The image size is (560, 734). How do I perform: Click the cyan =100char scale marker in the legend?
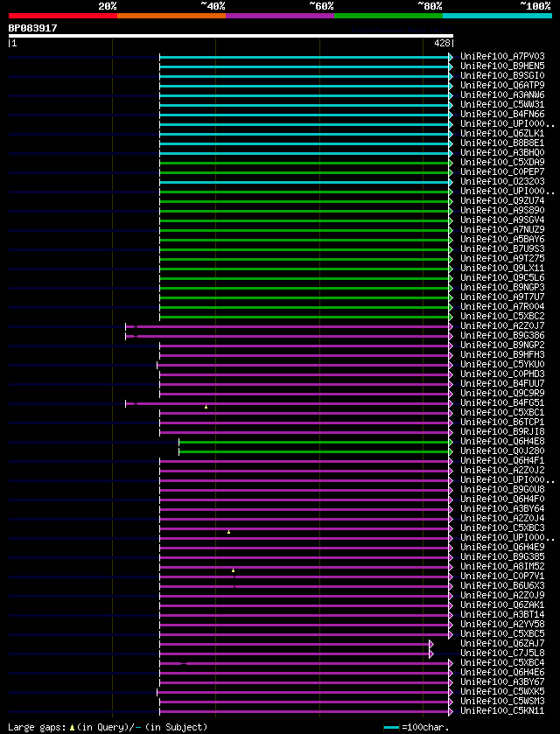(391, 728)
